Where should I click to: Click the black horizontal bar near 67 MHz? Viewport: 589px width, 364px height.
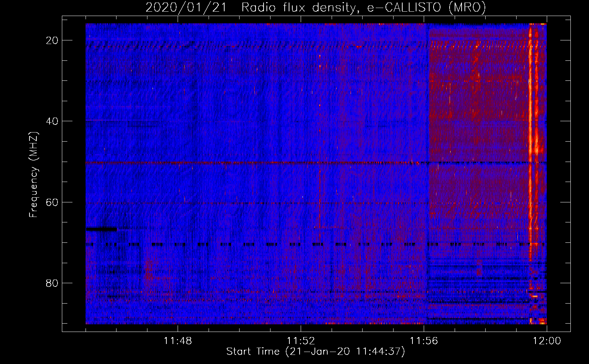point(101,229)
